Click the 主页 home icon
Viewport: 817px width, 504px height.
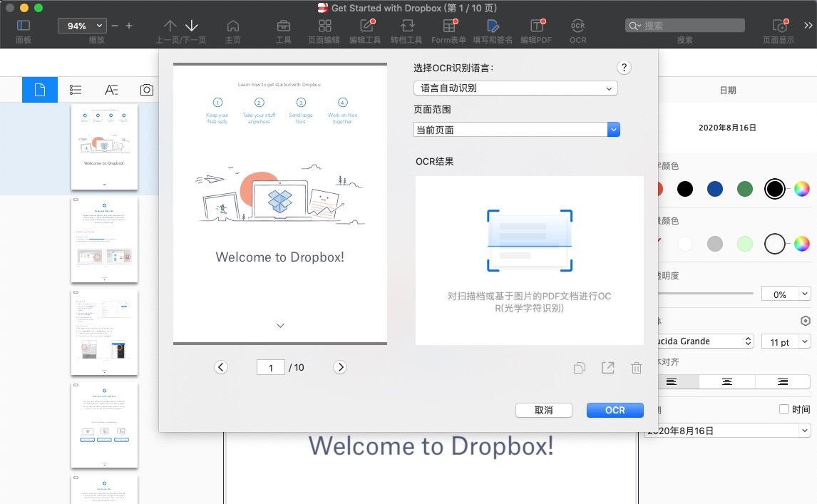[x=233, y=29]
